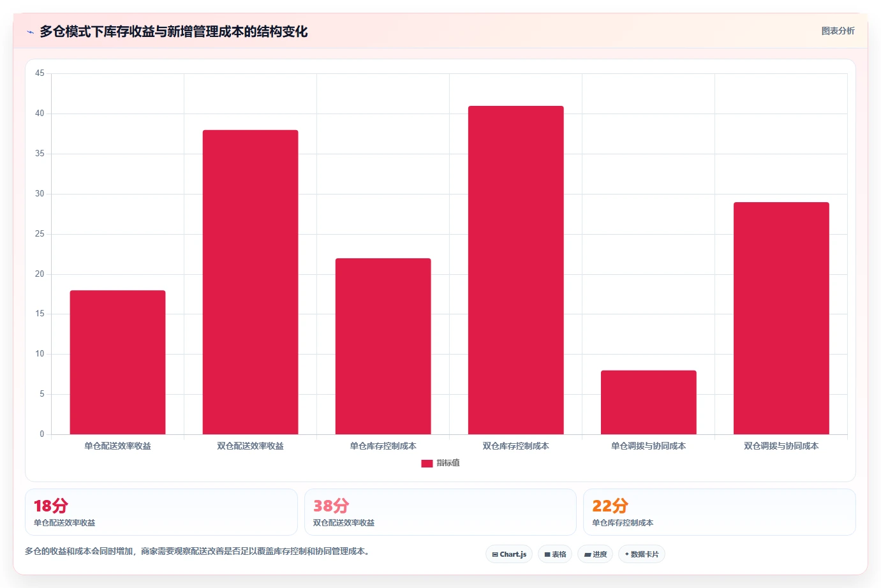Click the 双仓库存控制成本 bar in chart

515,270
